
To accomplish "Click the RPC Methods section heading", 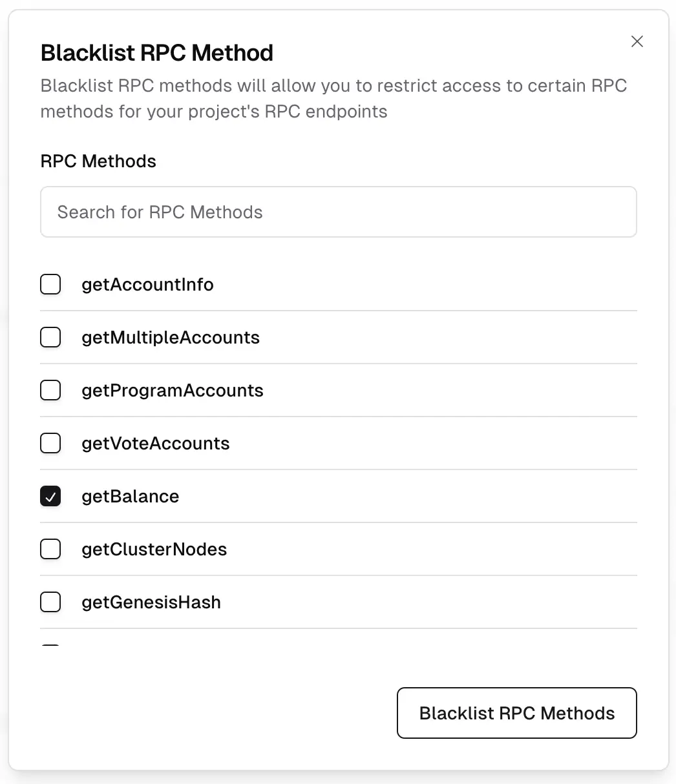I will point(98,161).
